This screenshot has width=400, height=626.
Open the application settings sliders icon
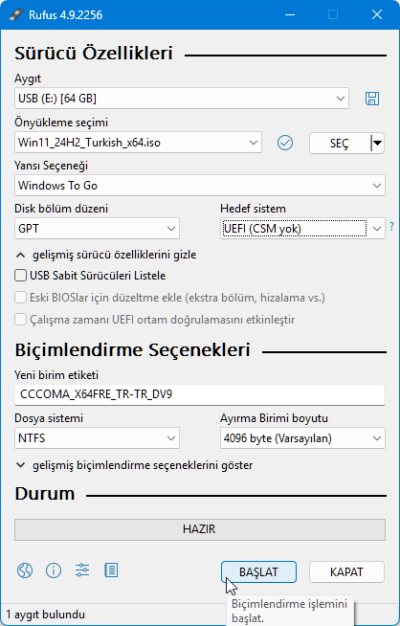pos(82,570)
